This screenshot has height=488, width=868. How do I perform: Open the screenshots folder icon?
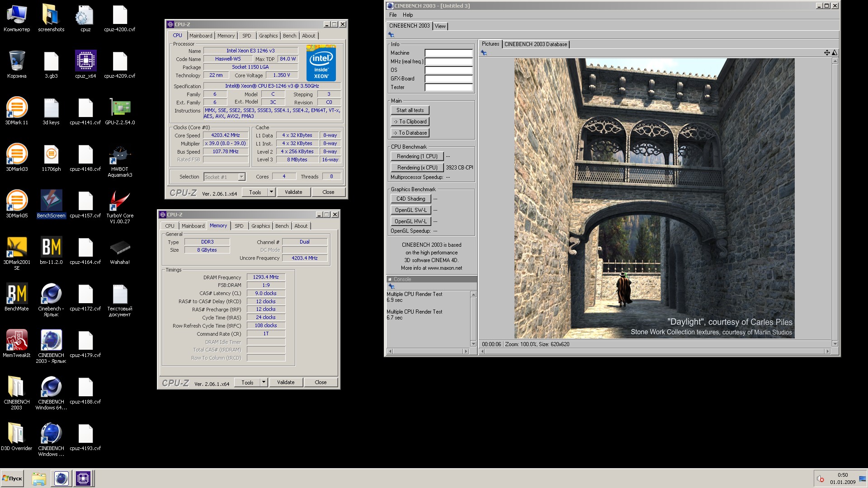(51, 19)
